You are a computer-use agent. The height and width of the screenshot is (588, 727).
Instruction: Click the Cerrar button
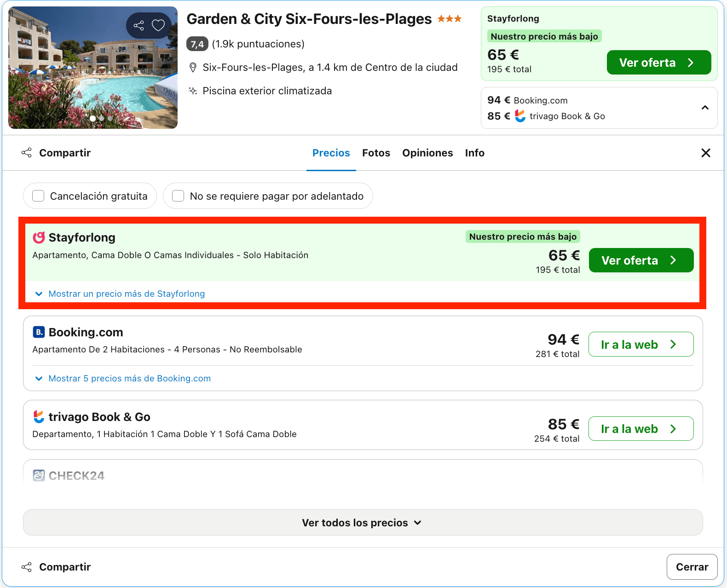coord(692,567)
